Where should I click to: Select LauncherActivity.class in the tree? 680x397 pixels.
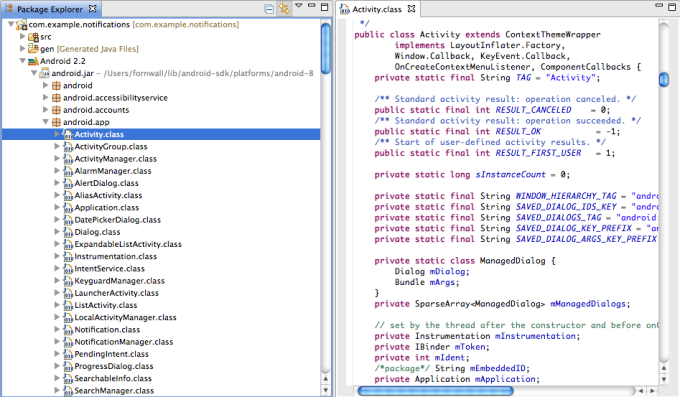click(117, 293)
